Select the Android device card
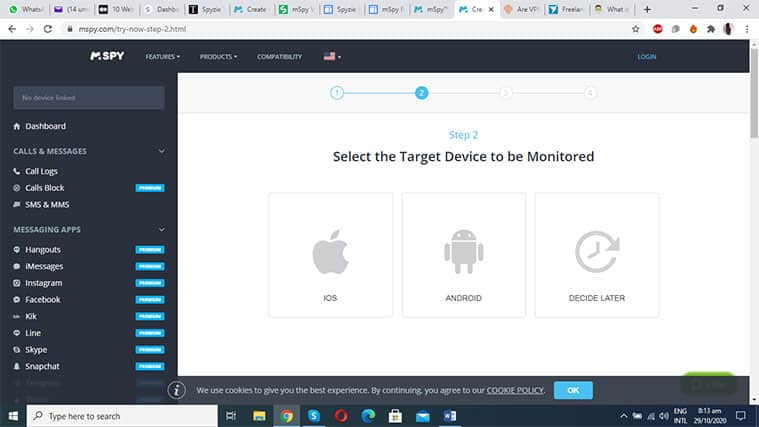 pyautogui.click(x=464, y=255)
